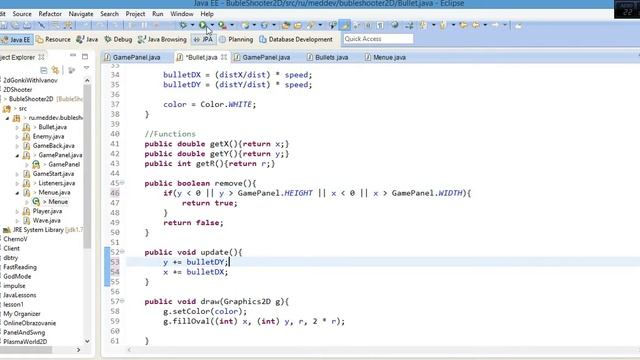The width and height of the screenshot is (640, 360).
Task: Click the Forward navigation arrow icon
Action: (x=495, y=25)
